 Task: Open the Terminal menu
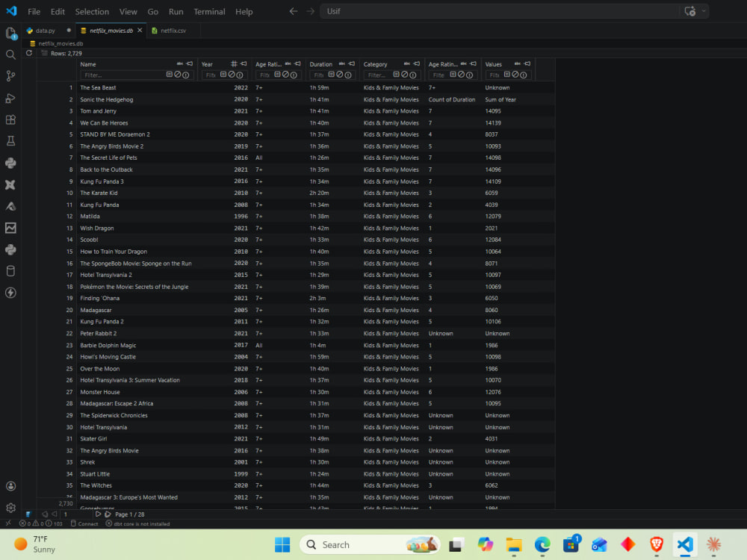click(209, 11)
